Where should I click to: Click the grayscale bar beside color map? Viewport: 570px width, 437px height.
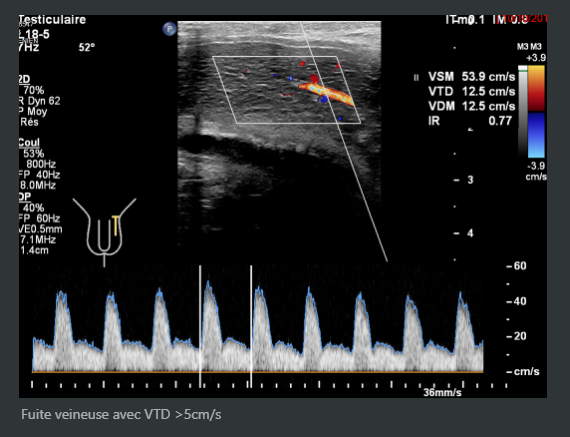(522, 111)
